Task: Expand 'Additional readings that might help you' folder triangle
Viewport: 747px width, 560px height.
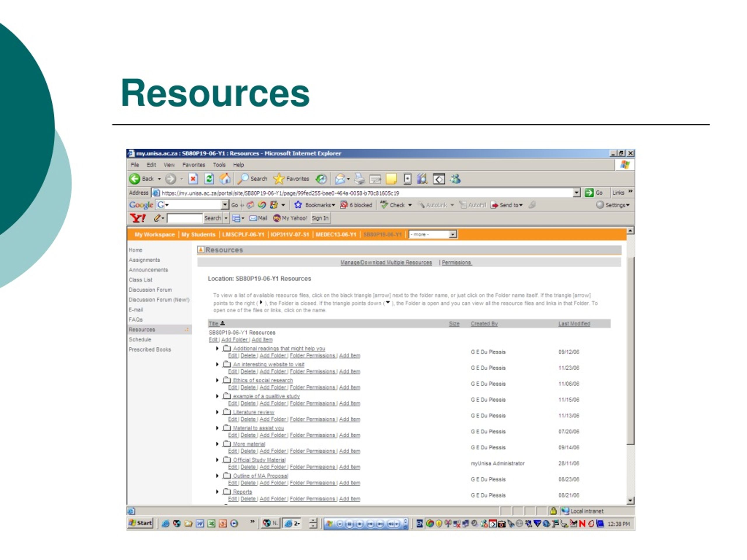Action: (217, 348)
